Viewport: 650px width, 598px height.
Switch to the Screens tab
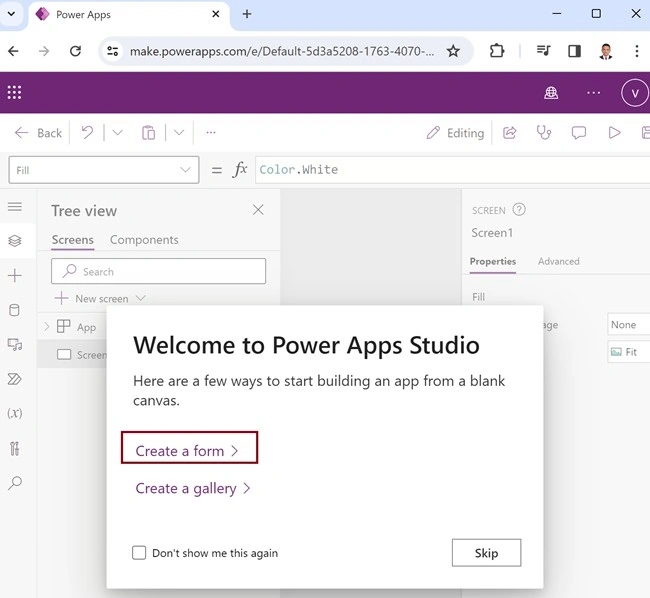pyautogui.click(x=73, y=240)
